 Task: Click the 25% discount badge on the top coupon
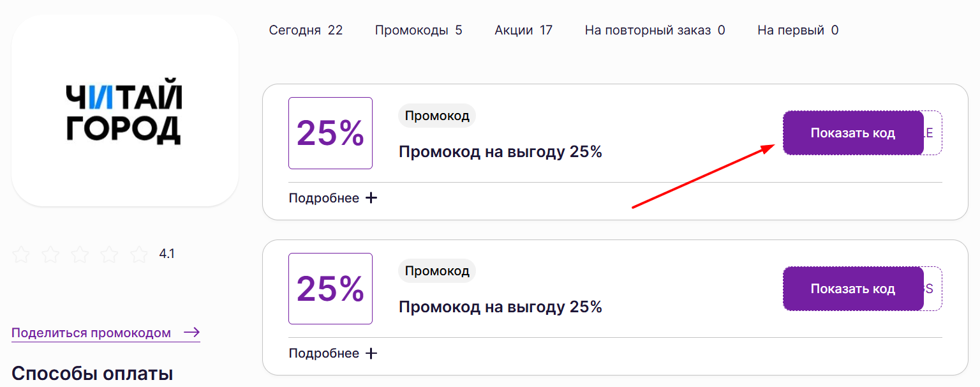pos(330,133)
